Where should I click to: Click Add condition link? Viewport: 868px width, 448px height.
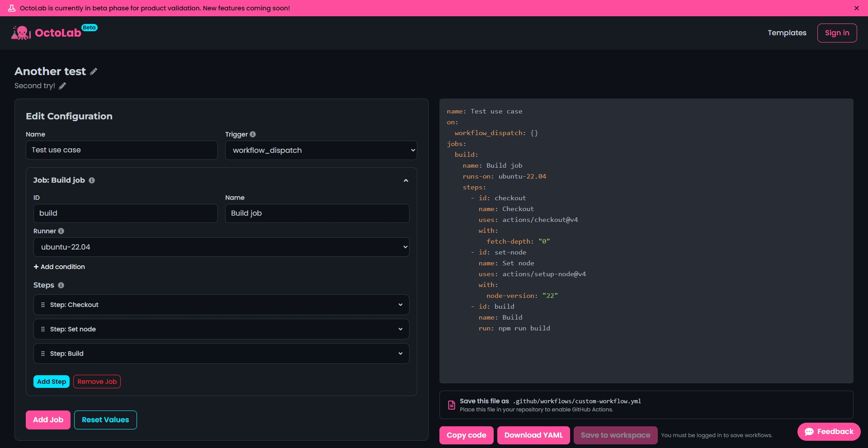coord(59,267)
